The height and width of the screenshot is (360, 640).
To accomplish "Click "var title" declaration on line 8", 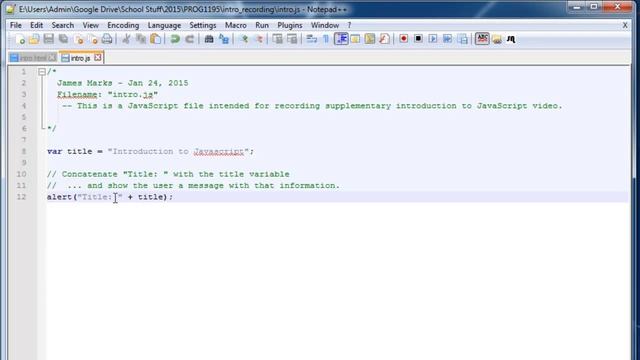I will pos(69,151).
